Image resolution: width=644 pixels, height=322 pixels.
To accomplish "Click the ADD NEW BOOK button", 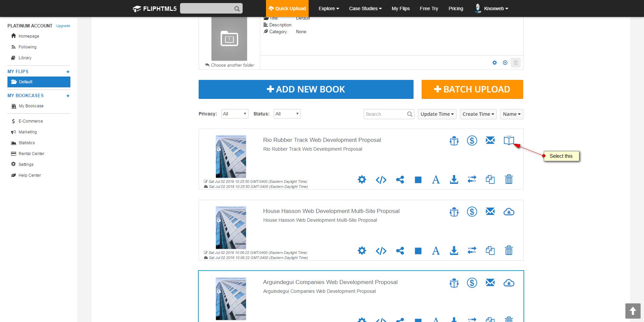I will [x=306, y=89].
